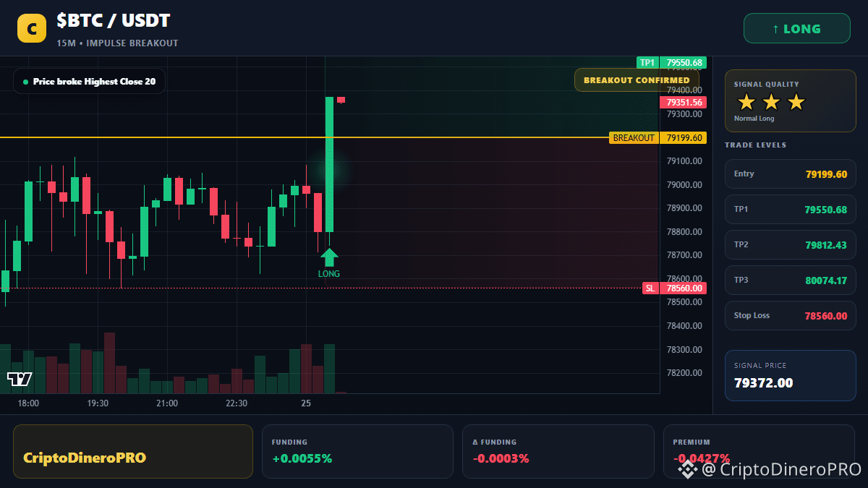The image size is (868, 488).
Task: Select the TP2 79812.43 trade level row
Action: click(790, 244)
